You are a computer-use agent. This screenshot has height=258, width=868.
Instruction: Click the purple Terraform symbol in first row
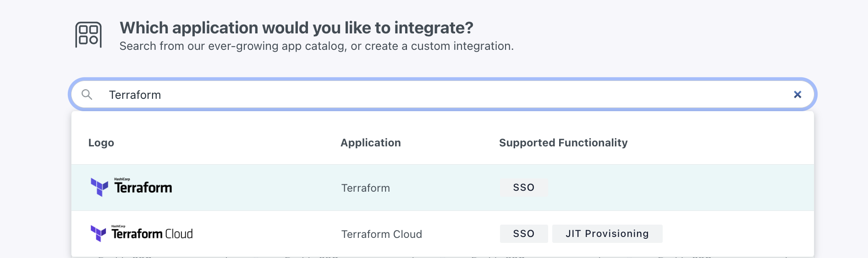[99, 187]
